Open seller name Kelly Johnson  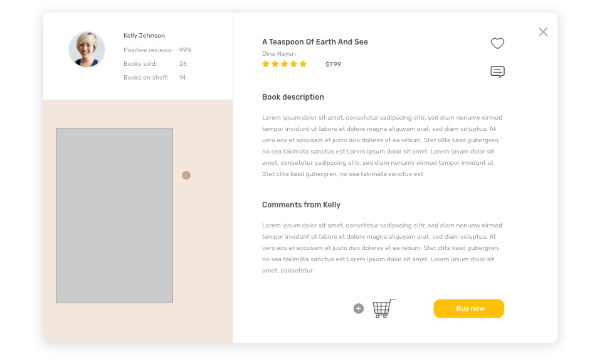(x=144, y=35)
